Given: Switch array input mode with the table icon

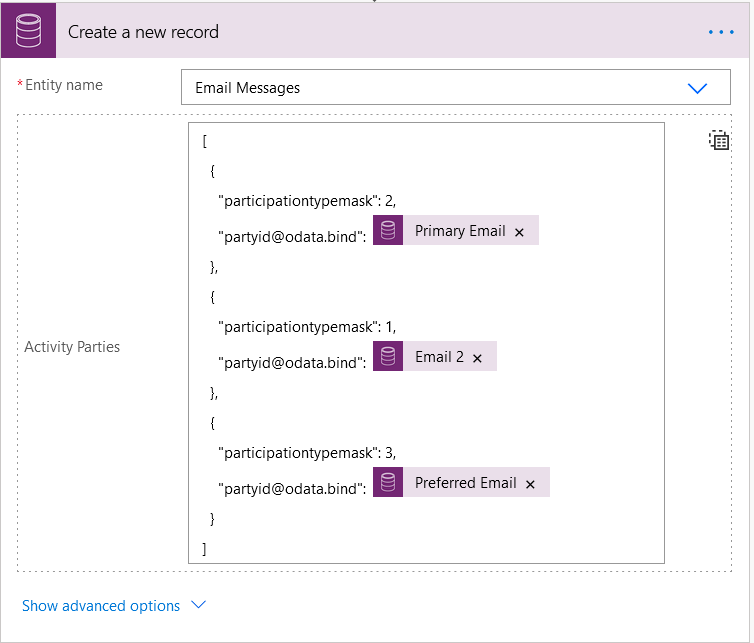Looking at the screenshot, I should click(x=719, y=140).
